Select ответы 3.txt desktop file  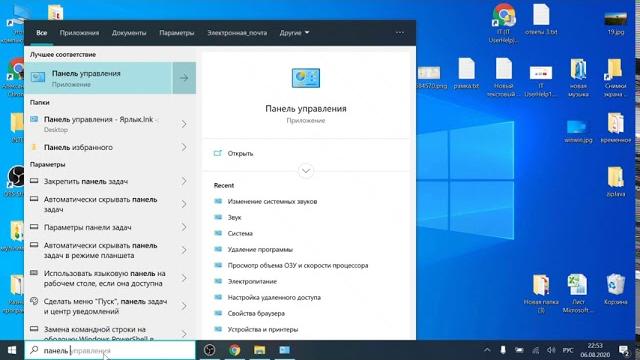pyautogui.click(x=541, y=19)
